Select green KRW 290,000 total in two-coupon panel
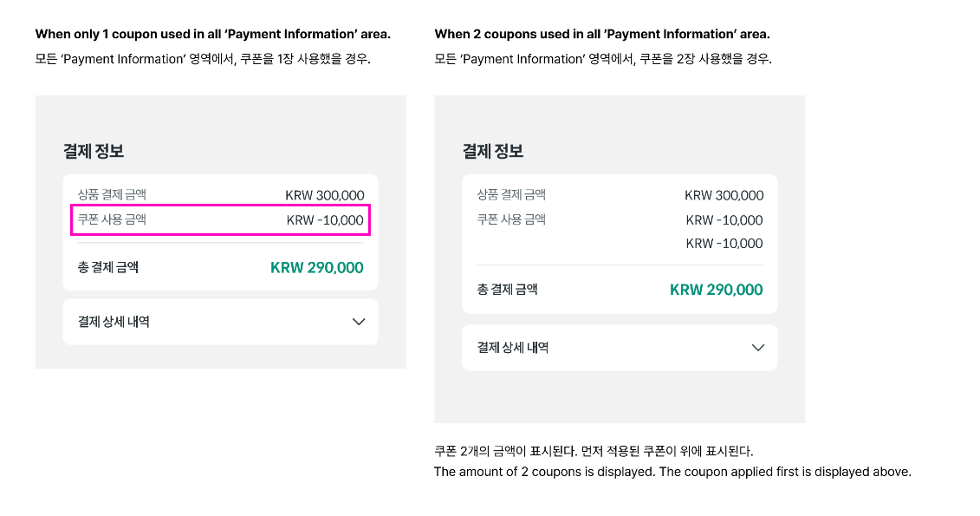This screenshot has width=980, height=516. pyautogui.click(x=717, y=290)
